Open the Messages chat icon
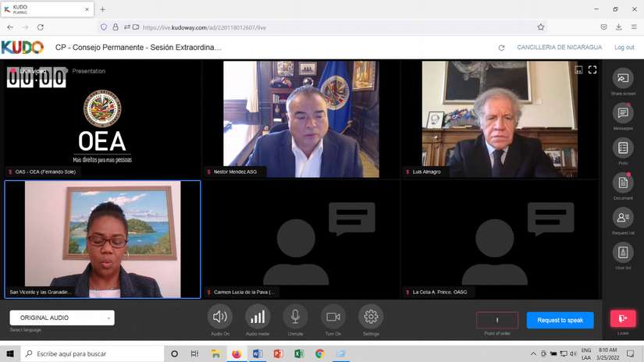The height and width of the screenshot is (362, 644). (623, 113)
